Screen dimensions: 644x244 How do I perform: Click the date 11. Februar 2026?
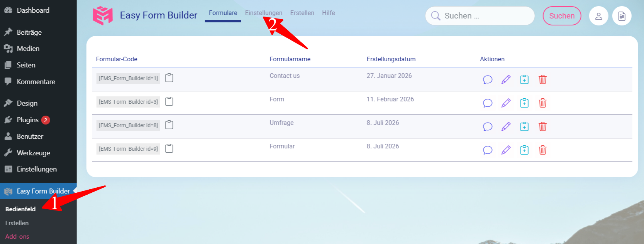click(390, 99)
